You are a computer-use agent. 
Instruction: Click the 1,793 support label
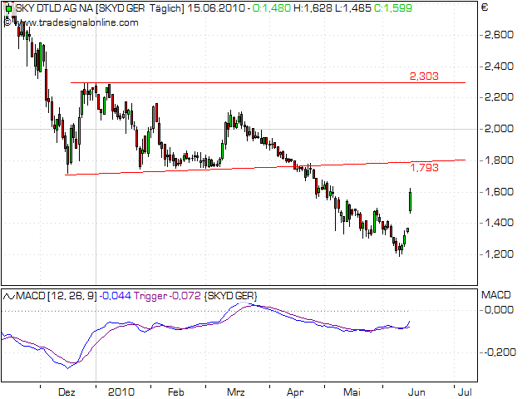pos(424,168)
